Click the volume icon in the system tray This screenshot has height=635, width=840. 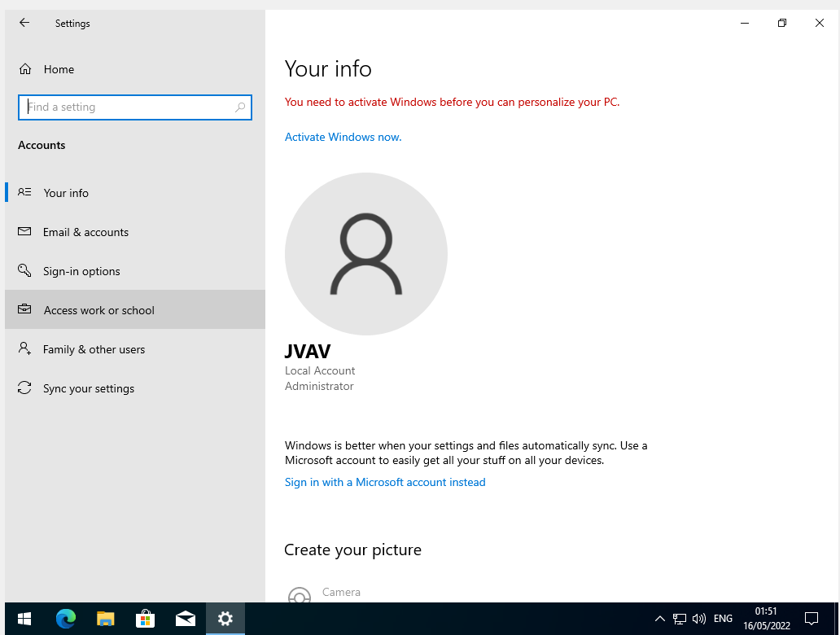coord(699,619)
